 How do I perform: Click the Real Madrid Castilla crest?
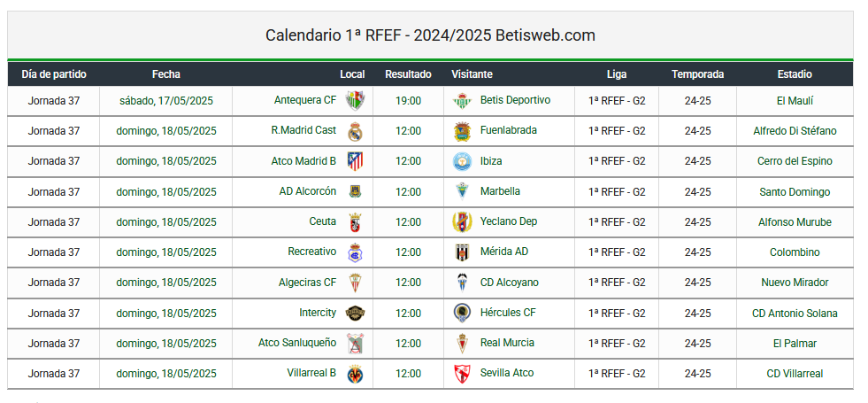tap(355, 131)
